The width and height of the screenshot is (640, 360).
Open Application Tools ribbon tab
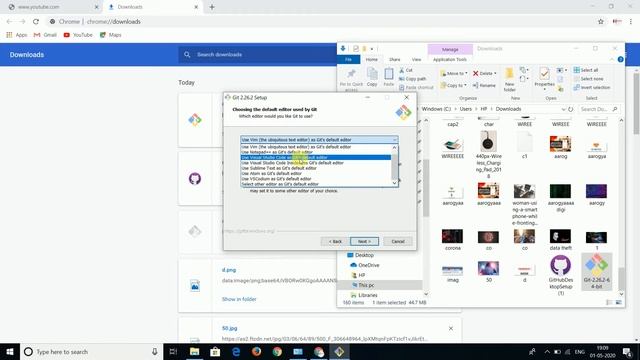[x=450, y=60]
